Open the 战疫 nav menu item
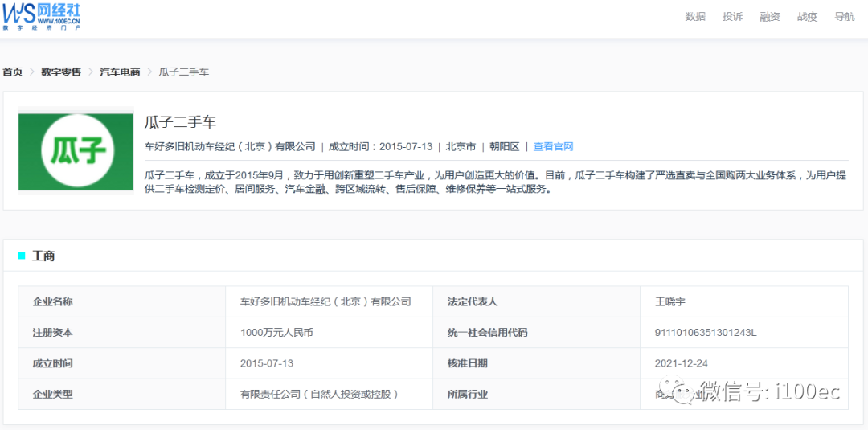Screen dimensions: 868x430 (x=807, y=17)
